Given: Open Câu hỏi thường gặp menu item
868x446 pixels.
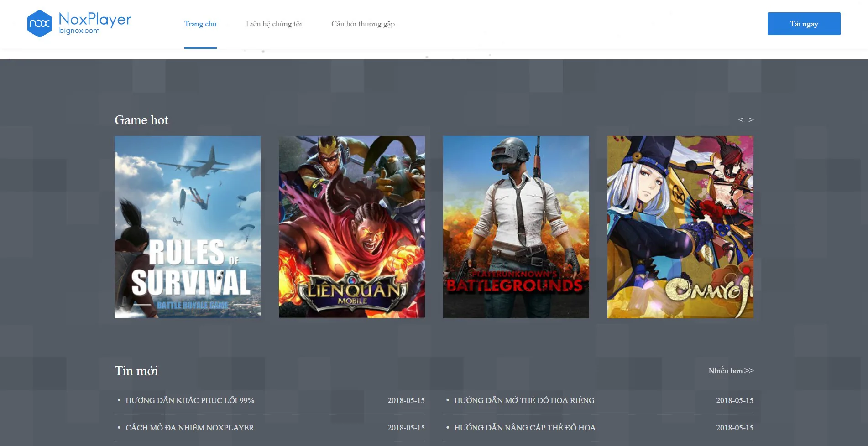Looking at the screenshot, I should point(363,24).
